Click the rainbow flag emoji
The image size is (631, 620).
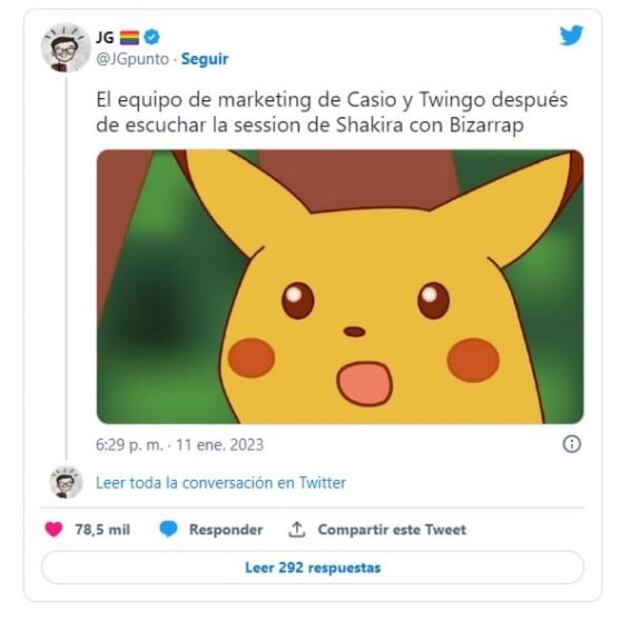[130, 37]
